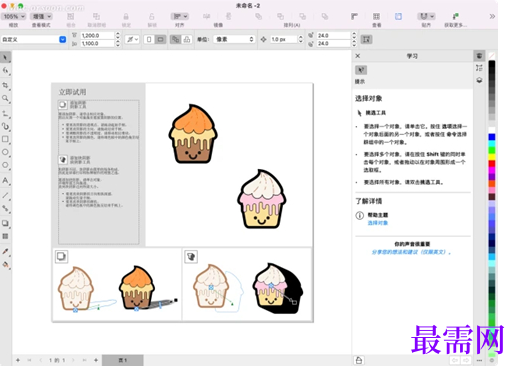This screenshot has height=371, width=523.
Task: Select the pink cupcake on canvas
Action: [262, 199]
